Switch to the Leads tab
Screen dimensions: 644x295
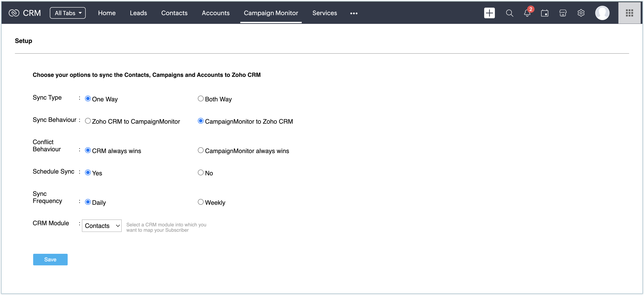click(138, 13)
